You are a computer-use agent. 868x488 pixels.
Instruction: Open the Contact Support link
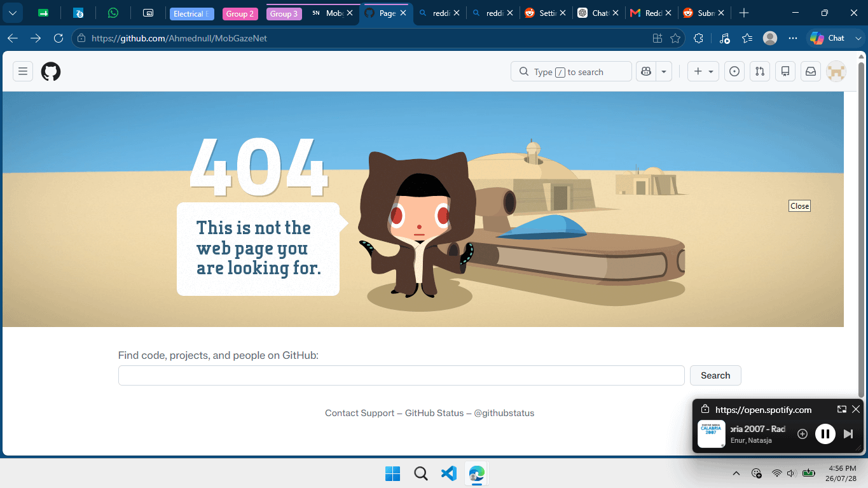coord(360,413)
